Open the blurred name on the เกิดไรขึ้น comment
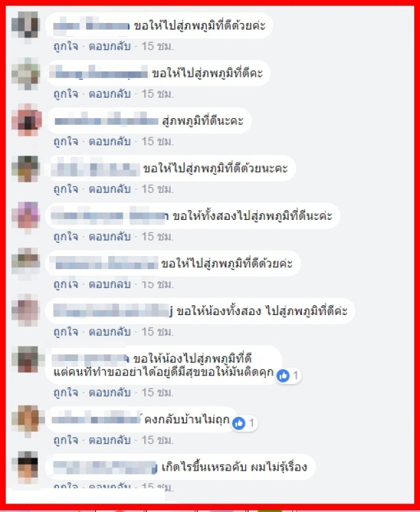Screen dimensions: 420x512 pos(105,467)
